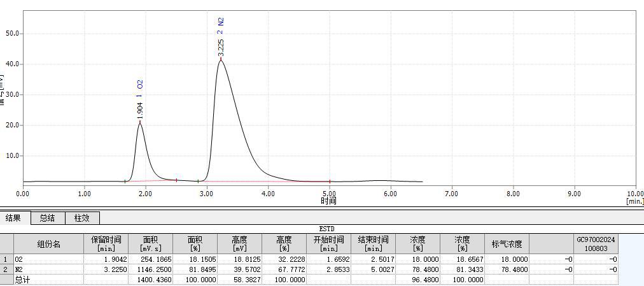The height and width of the screenshot is (286, 644).
Task: Click the N2 area value 1146.2500
Action: 150,269
